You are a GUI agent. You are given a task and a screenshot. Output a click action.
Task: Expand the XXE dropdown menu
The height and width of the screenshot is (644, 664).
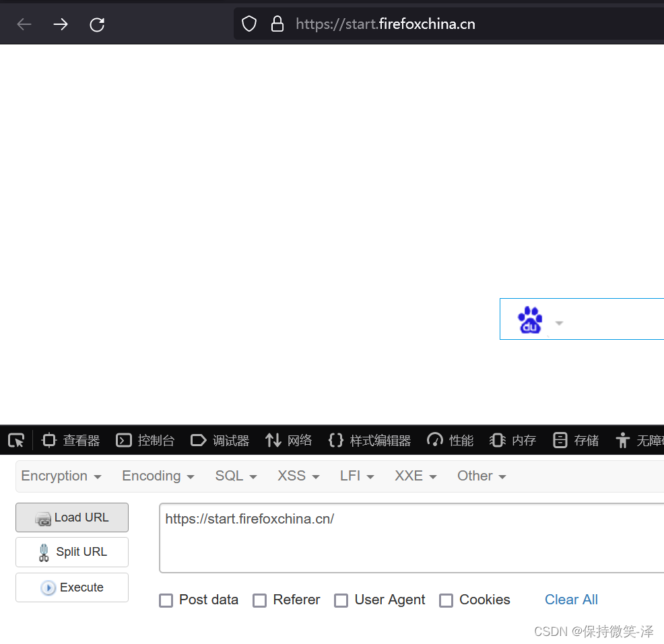point(416,476)
